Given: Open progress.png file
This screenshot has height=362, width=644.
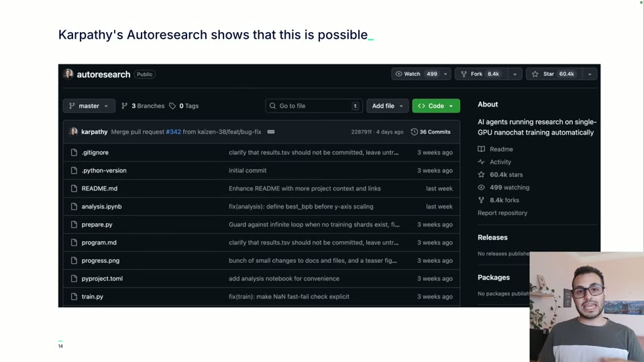Looking at the screenshot, I should point(101,261).
